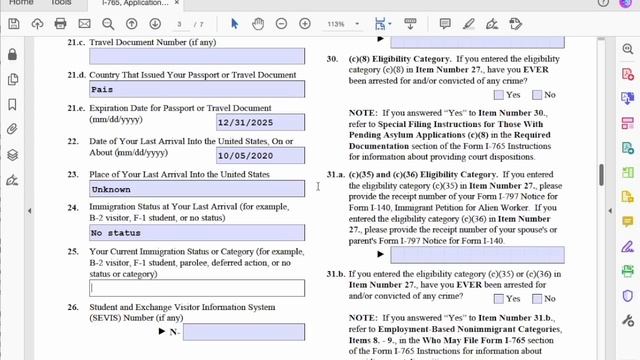Screen dimensions: 640x360
Task: Open the signatures panel icon
Action: pyautogui.click(x=13, y=180)
